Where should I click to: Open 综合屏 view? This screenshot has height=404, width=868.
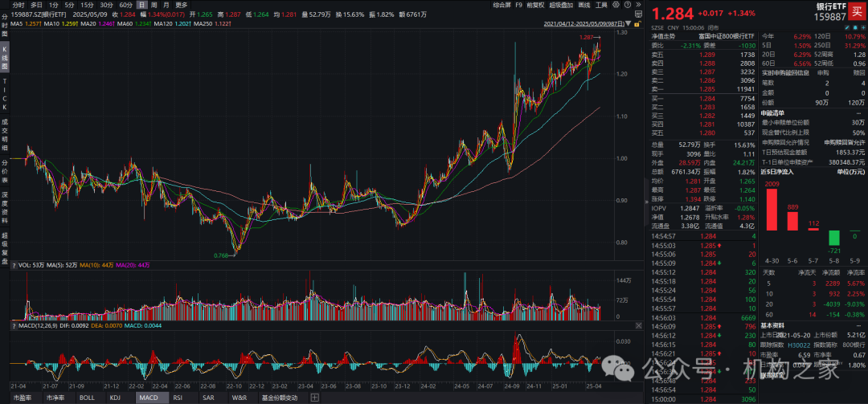[502, 5]
